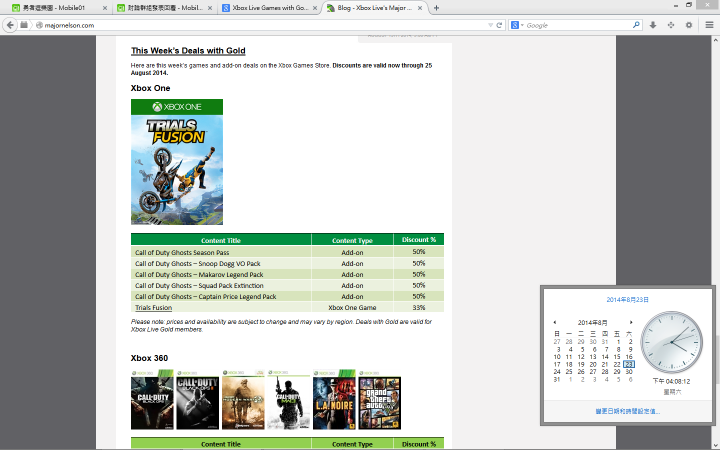
Task: Click the Squad Pack Extinction row
Action: (287, 286)
